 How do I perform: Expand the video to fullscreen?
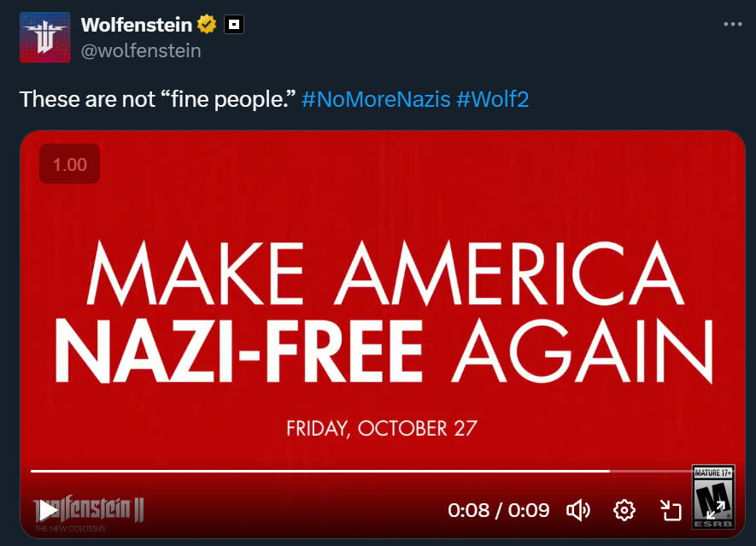(716, 511)
